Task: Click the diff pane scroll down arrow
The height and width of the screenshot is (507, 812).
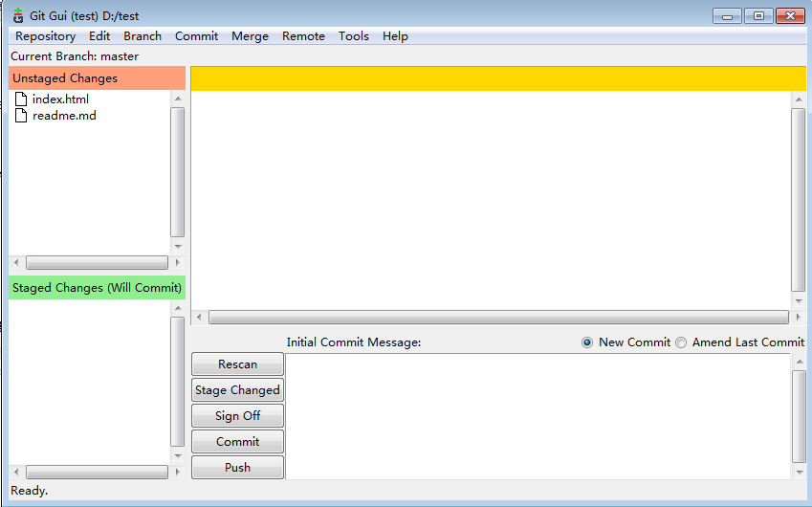Action: pyautogui.click(x=799, y=301)
